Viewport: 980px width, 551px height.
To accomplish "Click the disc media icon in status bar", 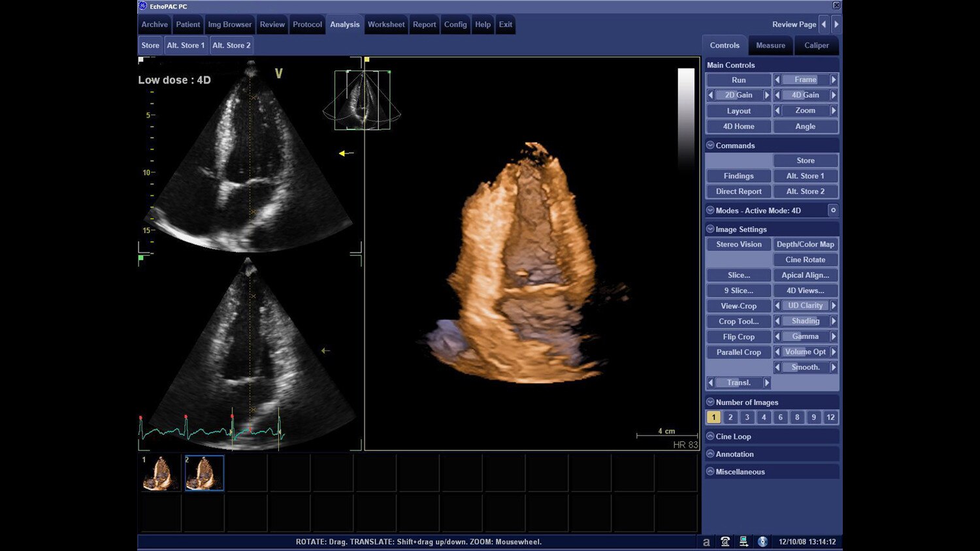I will [762, 542].
